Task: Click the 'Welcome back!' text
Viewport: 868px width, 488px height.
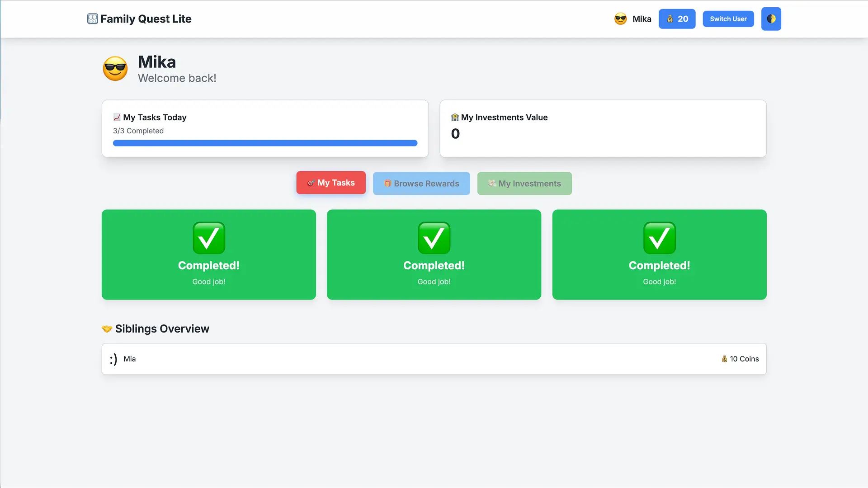Action: [177, 78]
